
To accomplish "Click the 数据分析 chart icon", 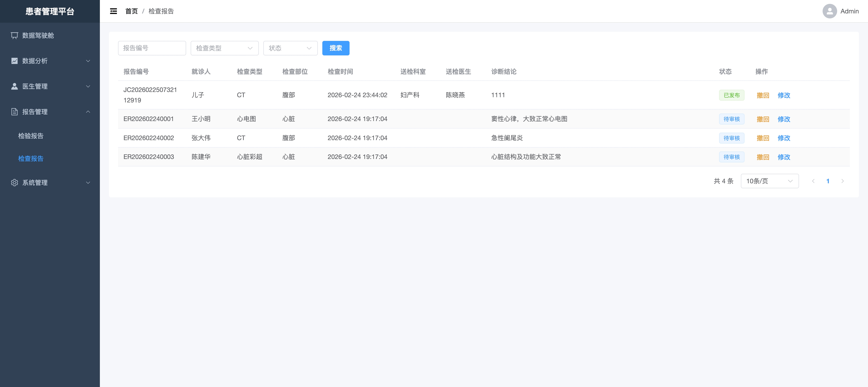I will click(15, 61).
